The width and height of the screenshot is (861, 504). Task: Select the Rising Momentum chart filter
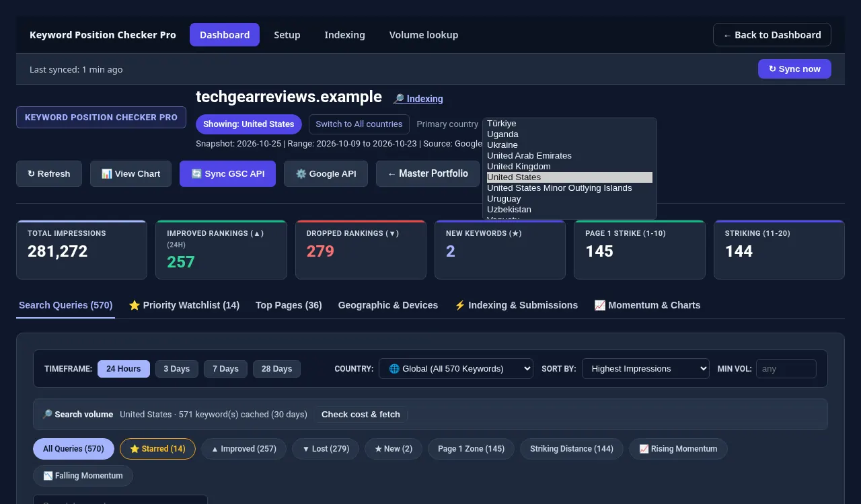coord(678,449)
